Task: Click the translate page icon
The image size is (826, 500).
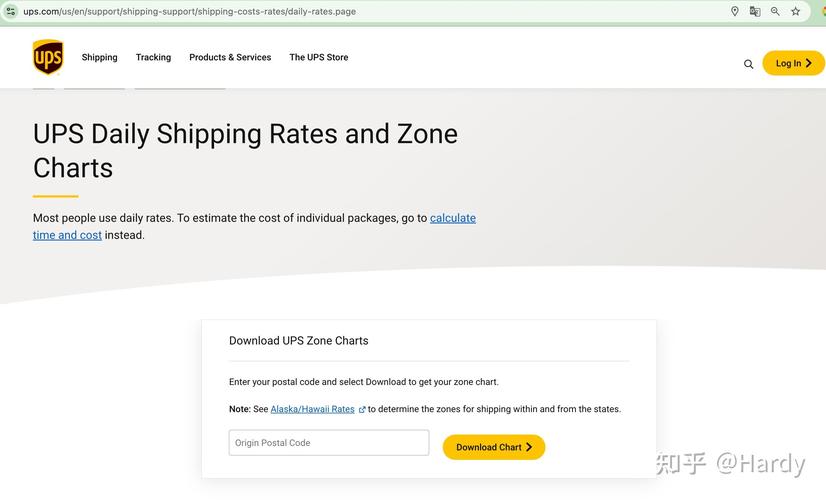Action: click(x=755, y=11)
